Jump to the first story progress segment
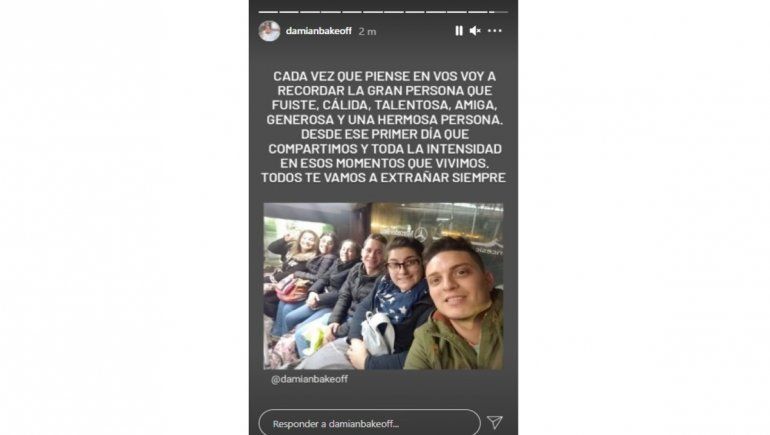The height and width of the screenshot is (435, 770). pyautogui.click(x=268, y=12)
